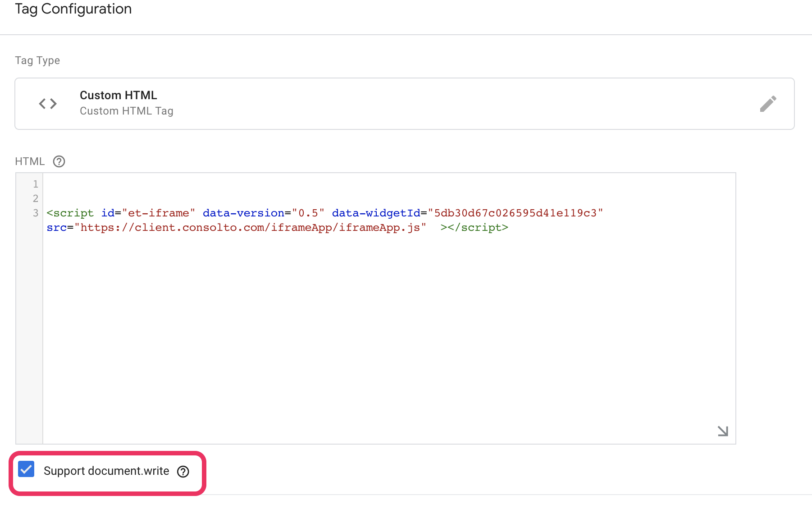Click the pencil edit icon for tag type
This screenshot has width=812, height=505.
768,104
